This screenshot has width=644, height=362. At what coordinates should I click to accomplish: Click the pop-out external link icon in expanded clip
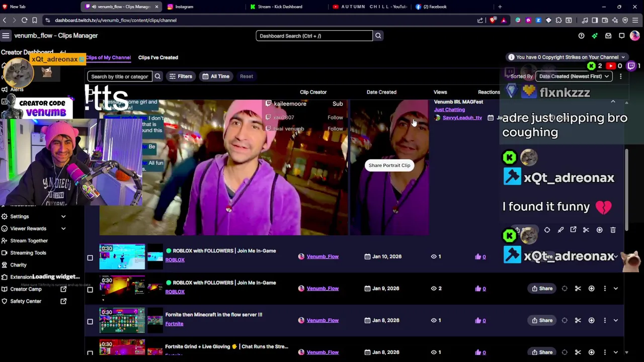click(573, 230)
